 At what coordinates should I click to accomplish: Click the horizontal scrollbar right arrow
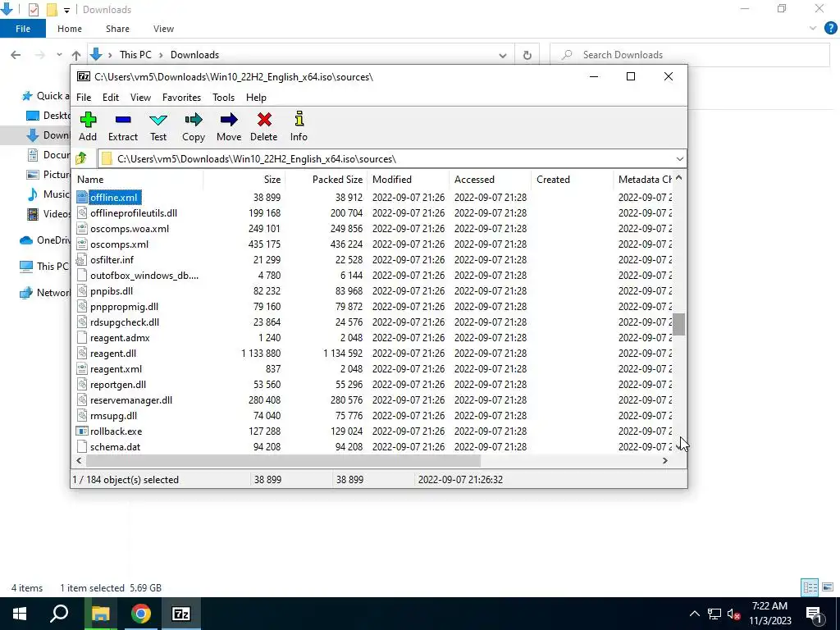(664, 460)
